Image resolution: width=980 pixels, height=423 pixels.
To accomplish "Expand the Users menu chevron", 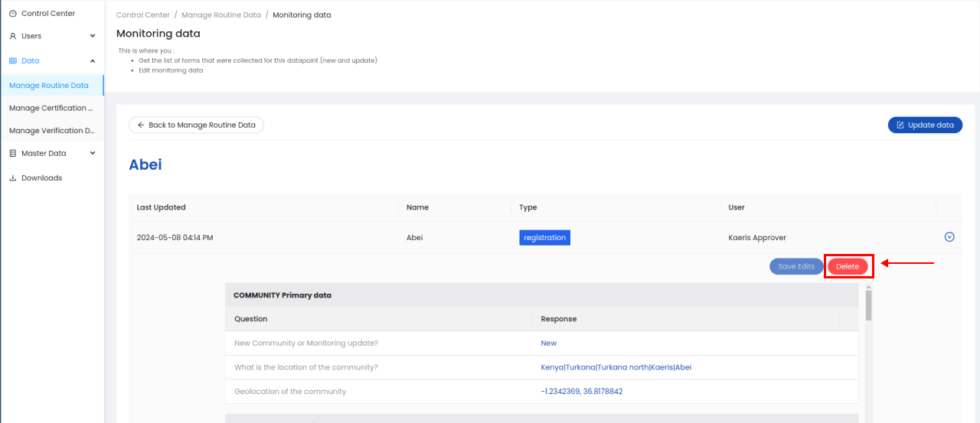I will [93, 36].
